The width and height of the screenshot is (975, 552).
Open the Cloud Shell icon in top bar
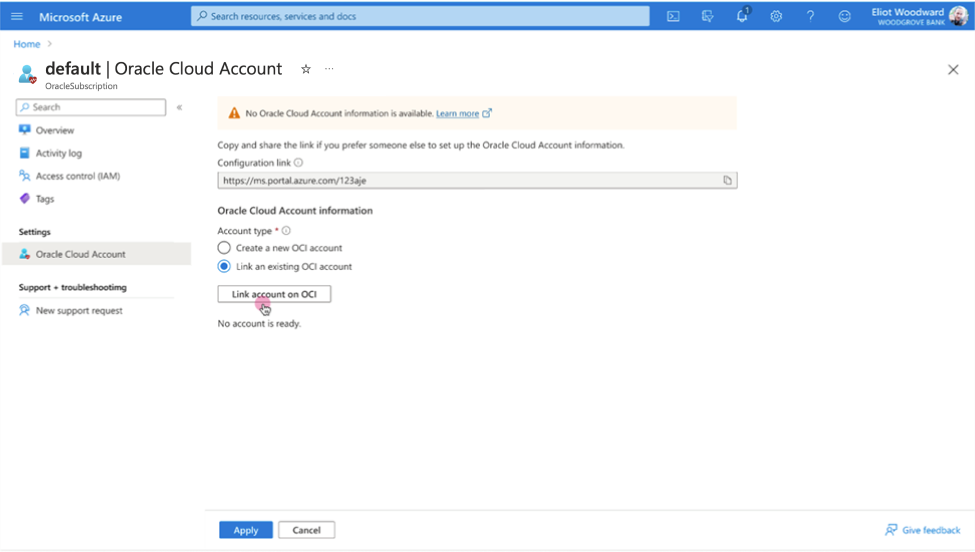tap(673, 17)
